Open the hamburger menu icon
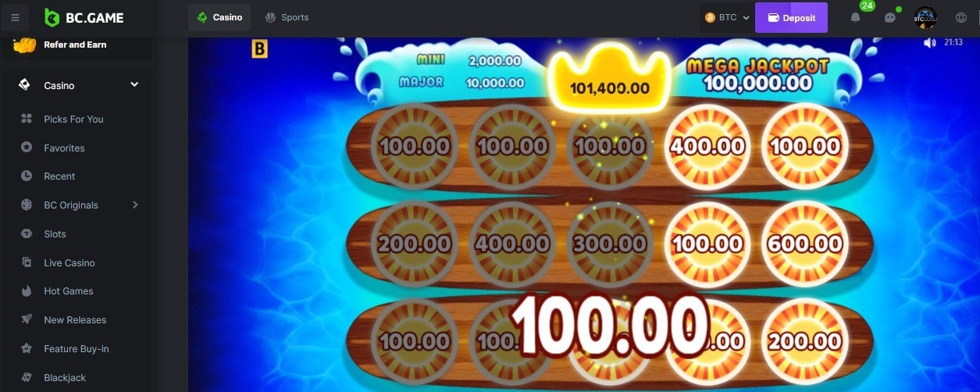The width and height of the screenshot is (980, 392). 16,17
